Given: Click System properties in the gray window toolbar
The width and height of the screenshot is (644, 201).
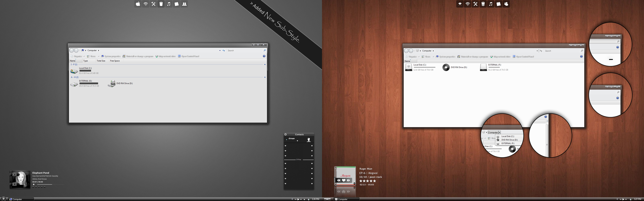Looking at the screenshot, I should [111, 56].
